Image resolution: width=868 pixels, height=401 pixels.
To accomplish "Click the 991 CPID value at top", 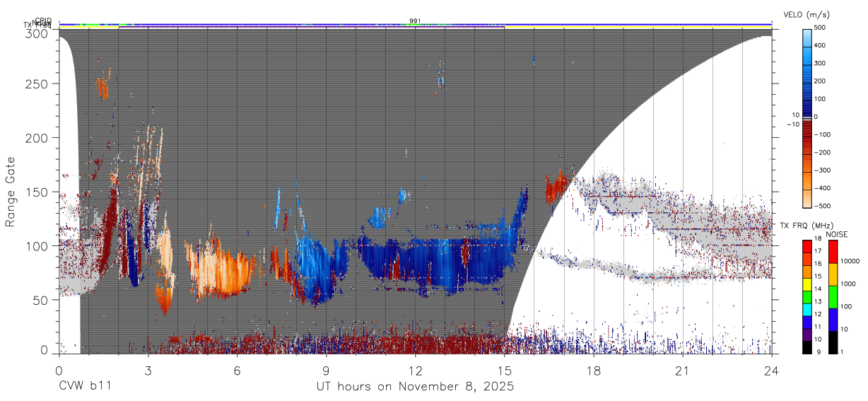I will coord(415,21).
